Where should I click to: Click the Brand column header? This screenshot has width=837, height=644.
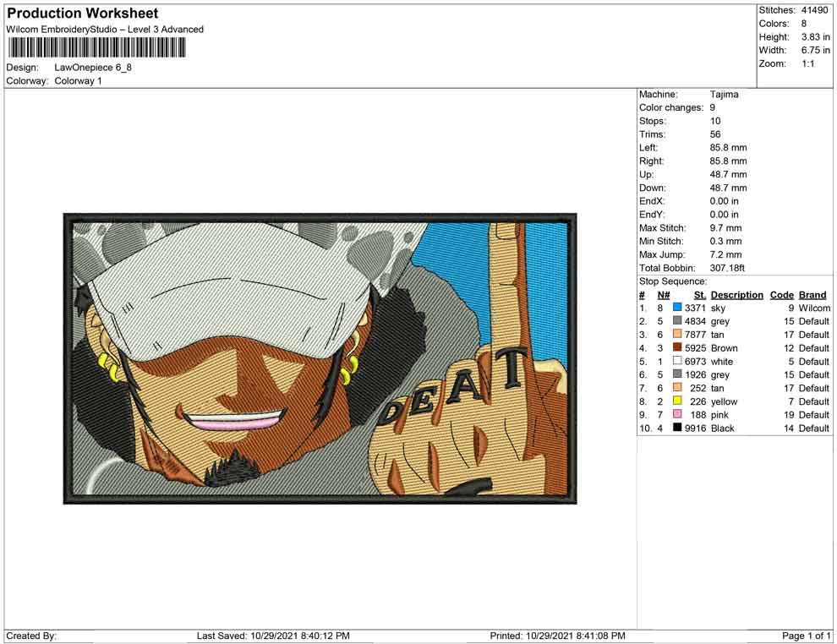point(812,294)
